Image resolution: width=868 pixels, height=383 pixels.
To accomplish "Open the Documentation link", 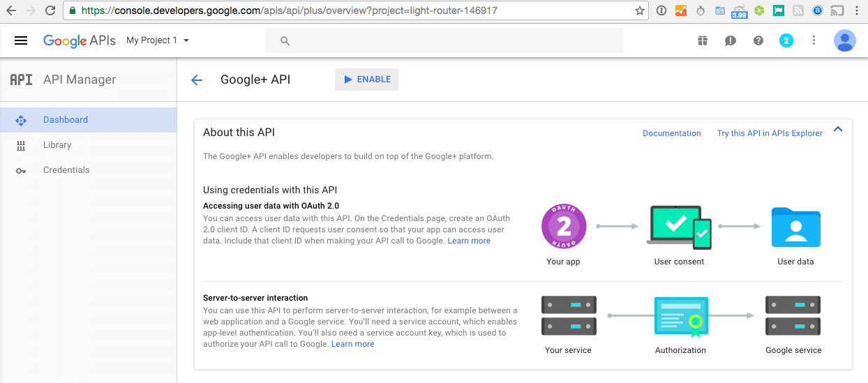I will point(671,133).
